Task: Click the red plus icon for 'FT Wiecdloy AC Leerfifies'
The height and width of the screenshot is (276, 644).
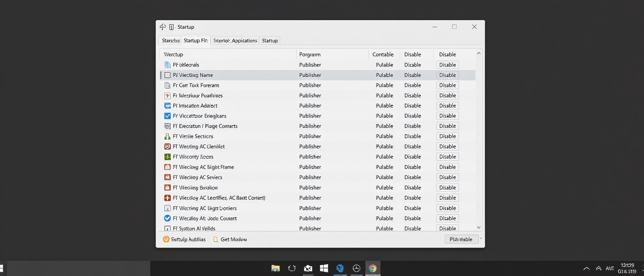Action: coord(167,198)
